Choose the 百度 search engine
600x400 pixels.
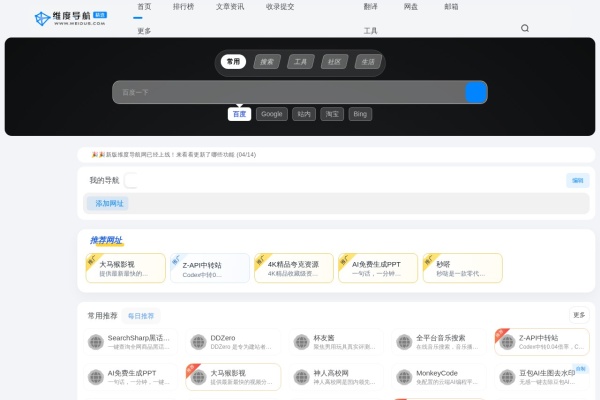click(239, 114)
